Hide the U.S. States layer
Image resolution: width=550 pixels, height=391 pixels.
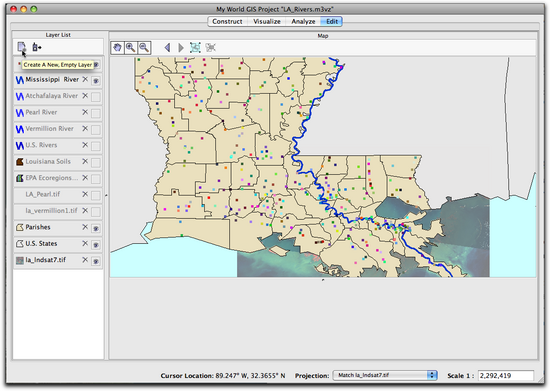pyautogui.click(x=96, y=244)
